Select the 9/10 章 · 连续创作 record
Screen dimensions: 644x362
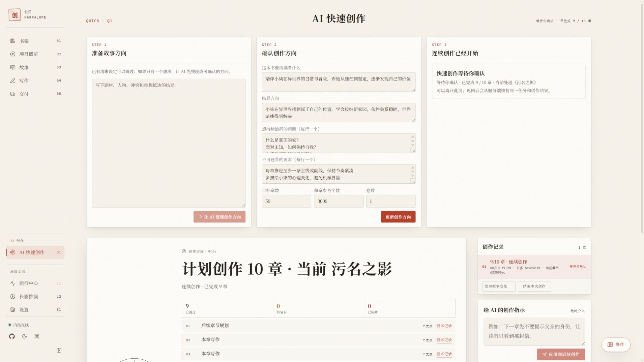point(534,267)
